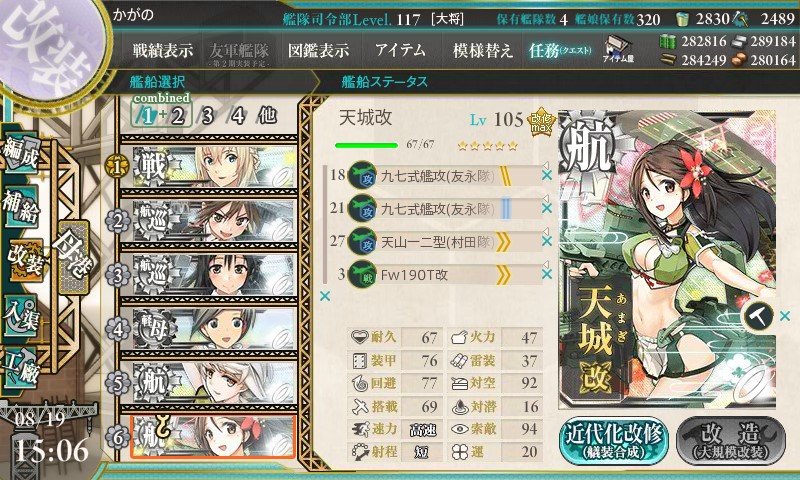Select the fourth ship 軽母 in fleet list
Viewport: 800px width, 480px height.
pos(208,328)
